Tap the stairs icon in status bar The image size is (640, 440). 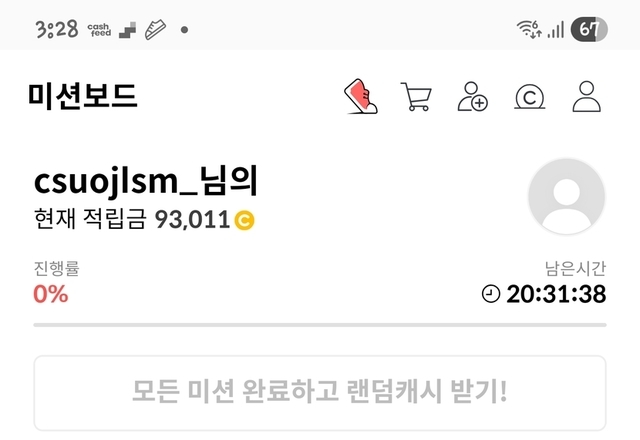[x=127, y=30]
